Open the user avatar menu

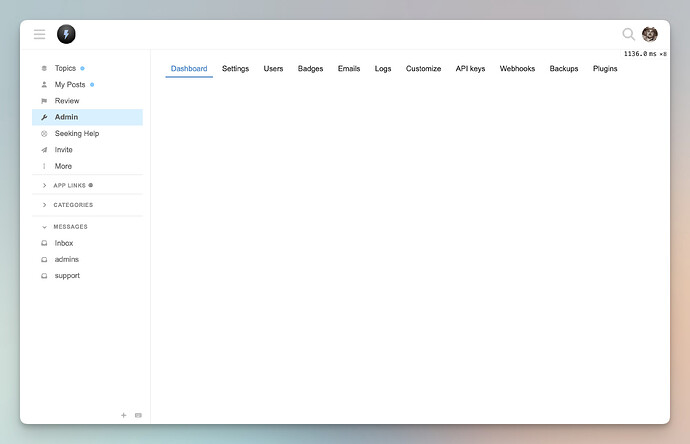click(x=650, y=34)
